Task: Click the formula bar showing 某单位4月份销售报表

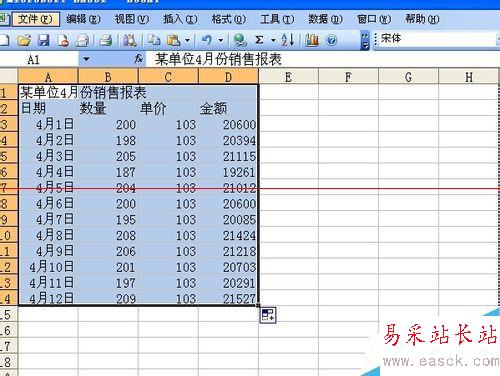Action: click(323, 59)
